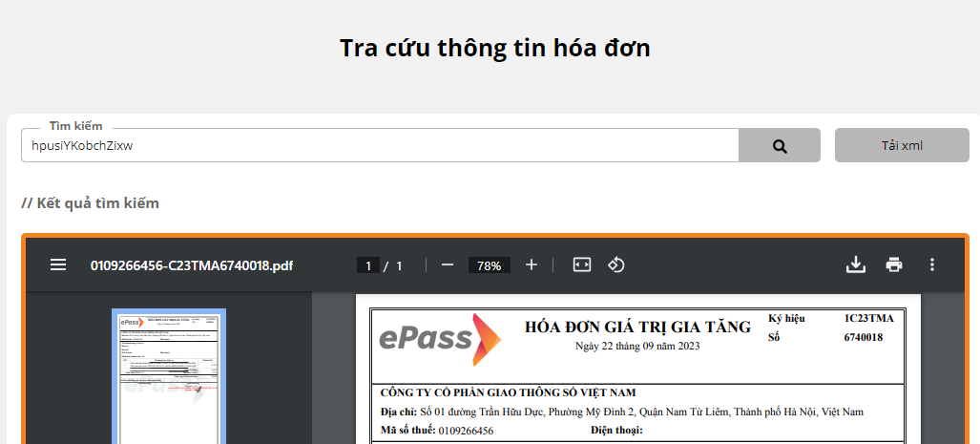Click the Tải xml button

click(x=902, y=146)
